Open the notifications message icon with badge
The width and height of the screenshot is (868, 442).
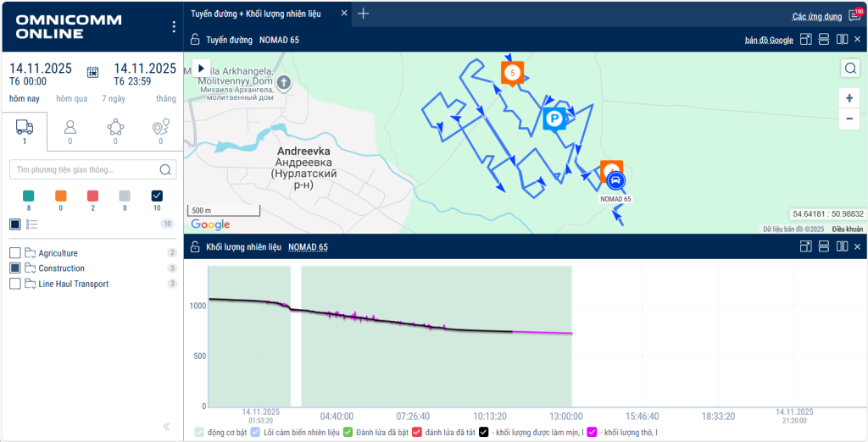tap(854, 15)
